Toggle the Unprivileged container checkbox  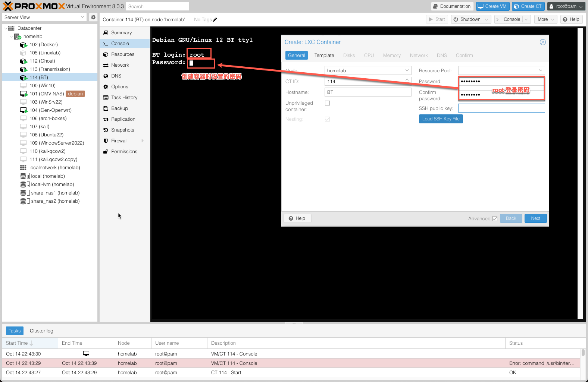click(x=328, y=103)
